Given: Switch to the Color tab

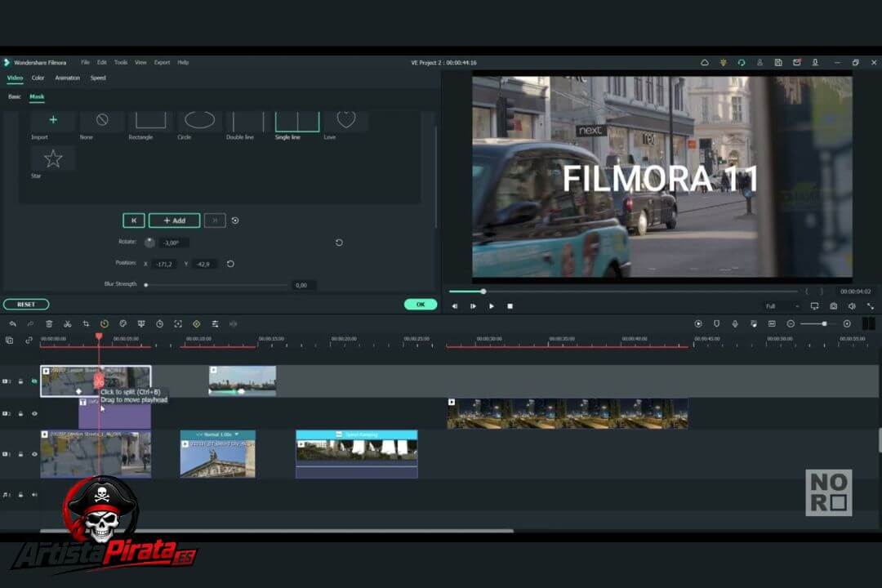Looking at the screenshot, I should 38,78.
